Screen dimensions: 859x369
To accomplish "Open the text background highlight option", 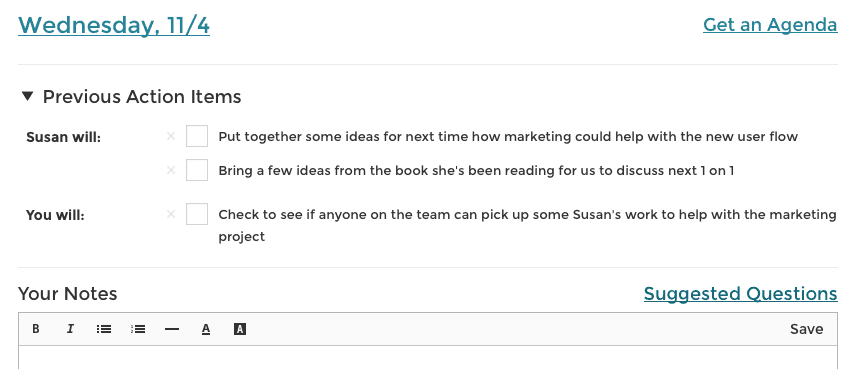I will [x=240, y=329].
